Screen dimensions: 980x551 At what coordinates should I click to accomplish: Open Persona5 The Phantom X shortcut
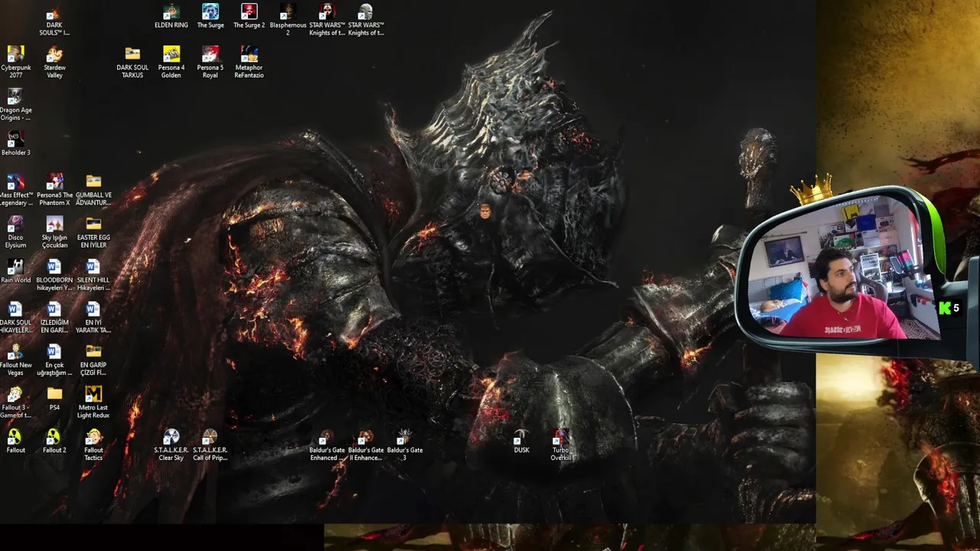54,190
